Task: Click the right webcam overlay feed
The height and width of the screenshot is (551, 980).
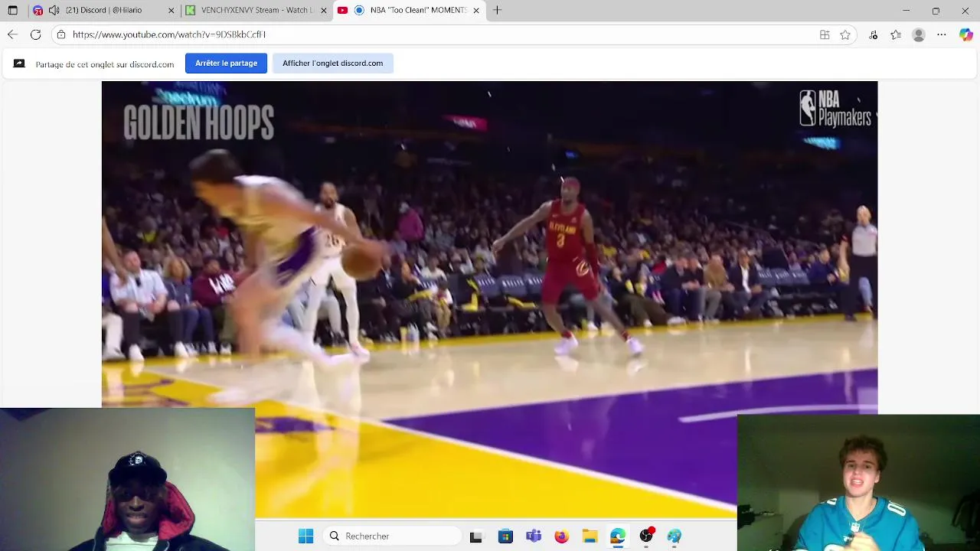Action: (x=858, y=483)
